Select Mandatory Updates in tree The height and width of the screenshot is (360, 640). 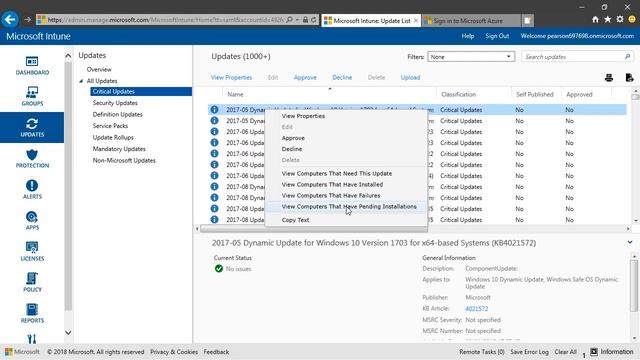coord(119,149)
